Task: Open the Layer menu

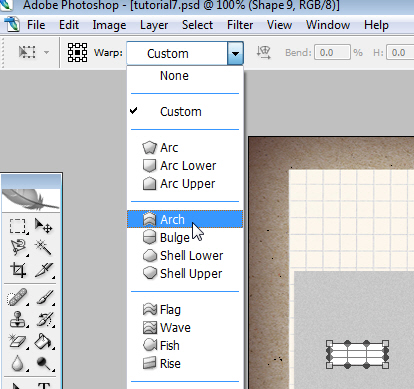Action: click(154, 25)
